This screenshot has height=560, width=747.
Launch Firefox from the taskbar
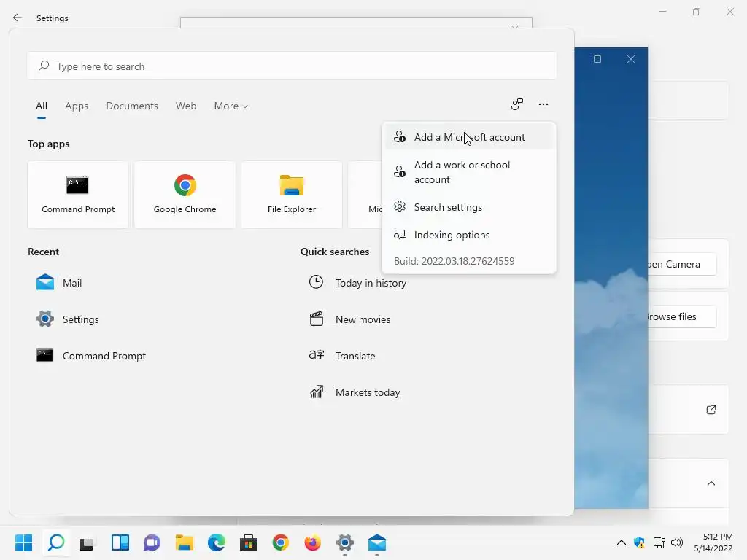[312, 542]
